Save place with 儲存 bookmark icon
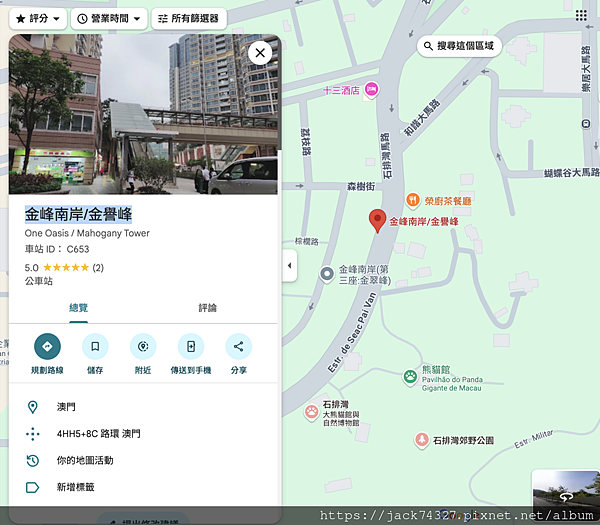 (x=95, y=347)
